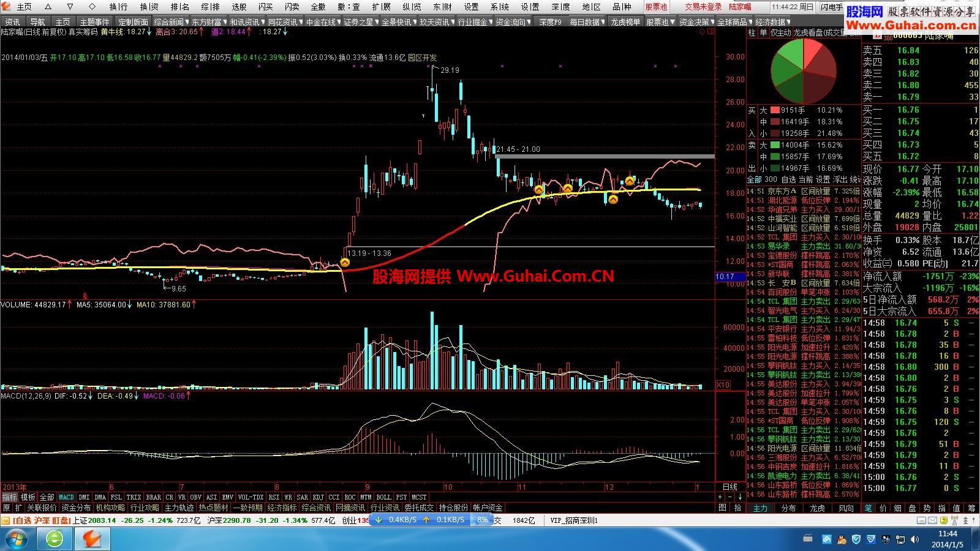Click the down triangle toolbar icon
The image size is (980, 551).
71,7
